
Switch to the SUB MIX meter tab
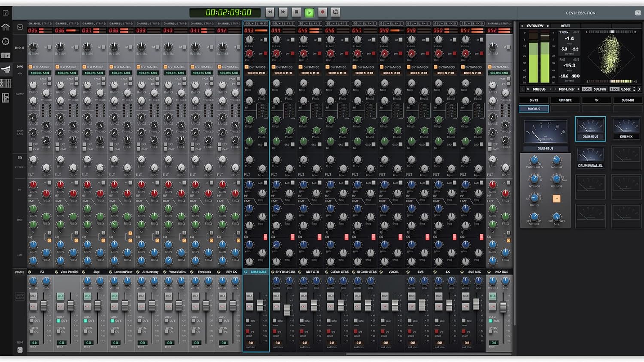click(x=626, y=129)
